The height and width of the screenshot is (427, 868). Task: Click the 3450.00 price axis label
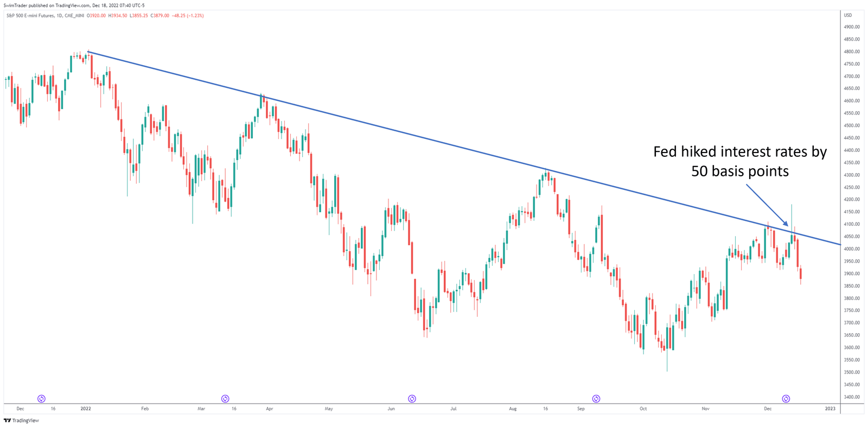[852, 385]
